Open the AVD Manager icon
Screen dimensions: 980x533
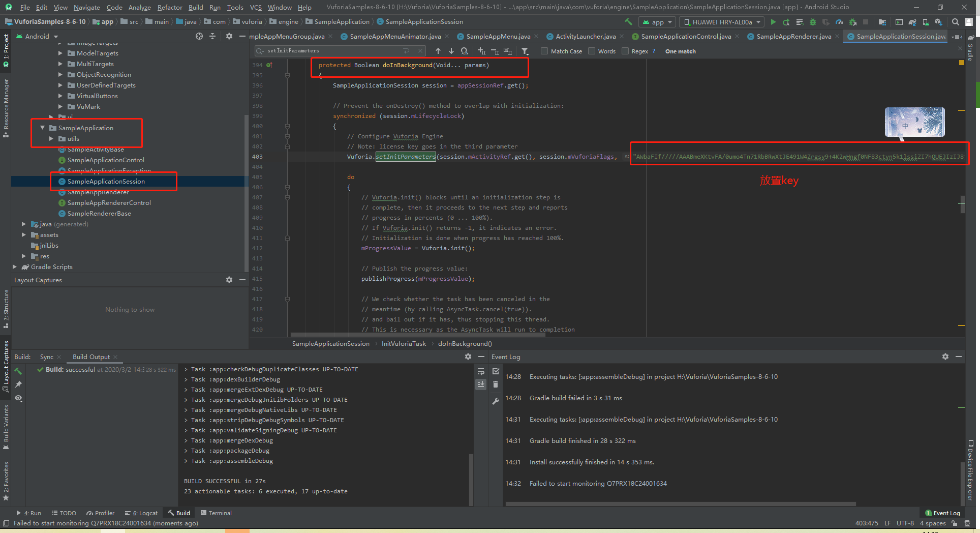tap(926, 22)
